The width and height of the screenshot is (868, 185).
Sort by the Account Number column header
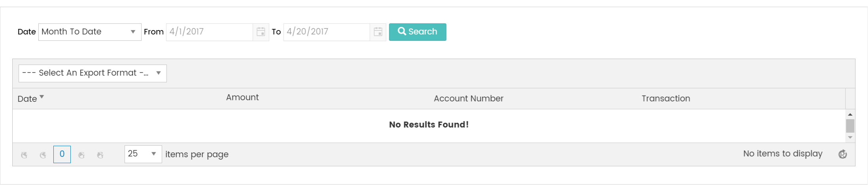[468, 99]
